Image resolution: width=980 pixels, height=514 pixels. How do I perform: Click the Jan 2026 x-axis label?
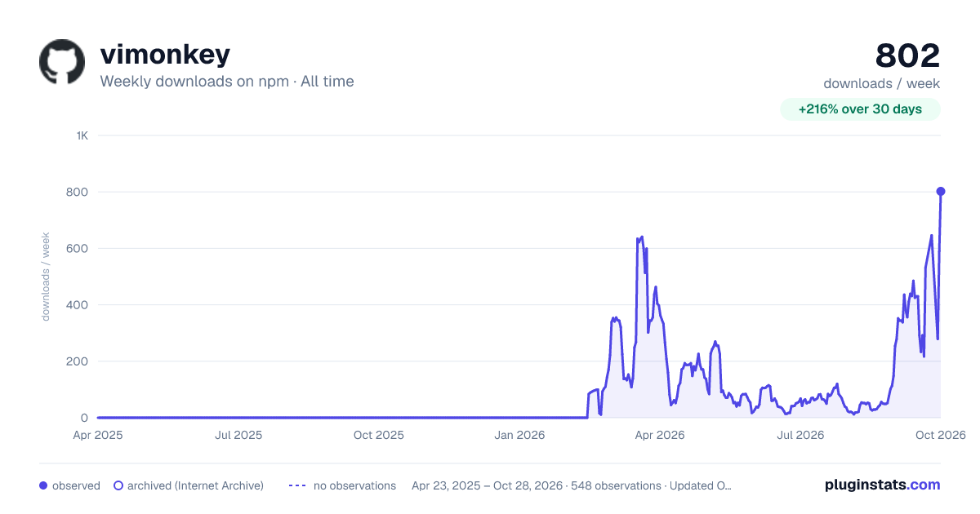click(520, 436)
